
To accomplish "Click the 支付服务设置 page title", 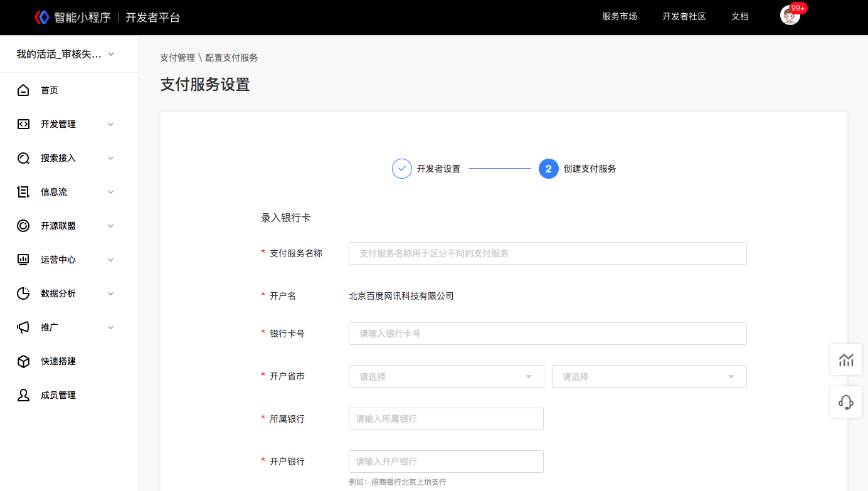I will point(205,85).
